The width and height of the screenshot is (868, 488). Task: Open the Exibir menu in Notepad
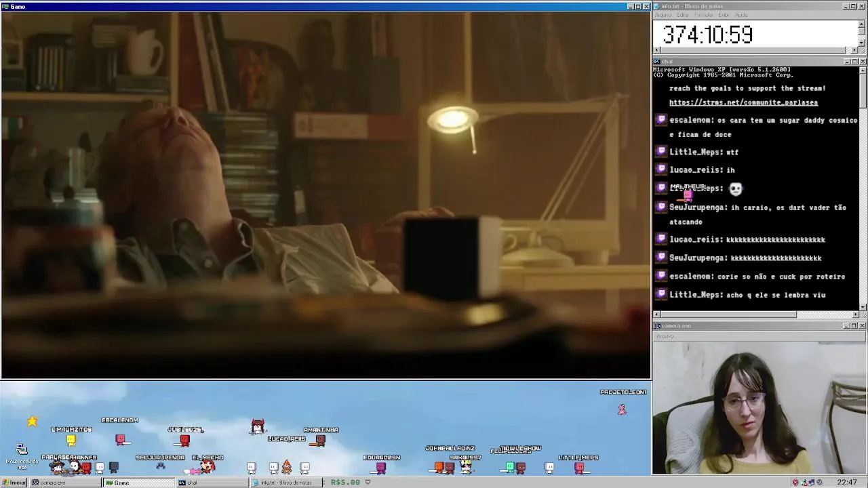coord(724,15)
